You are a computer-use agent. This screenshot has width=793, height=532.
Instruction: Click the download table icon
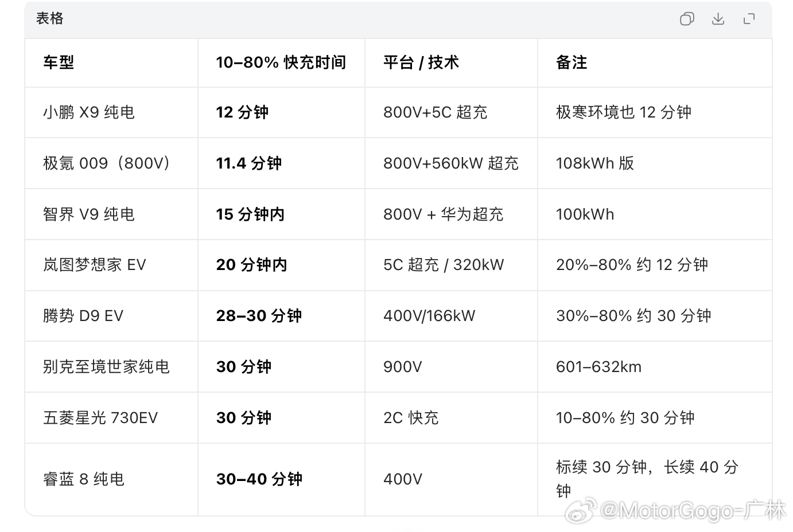pyautogui.click(x=718, y=19)
